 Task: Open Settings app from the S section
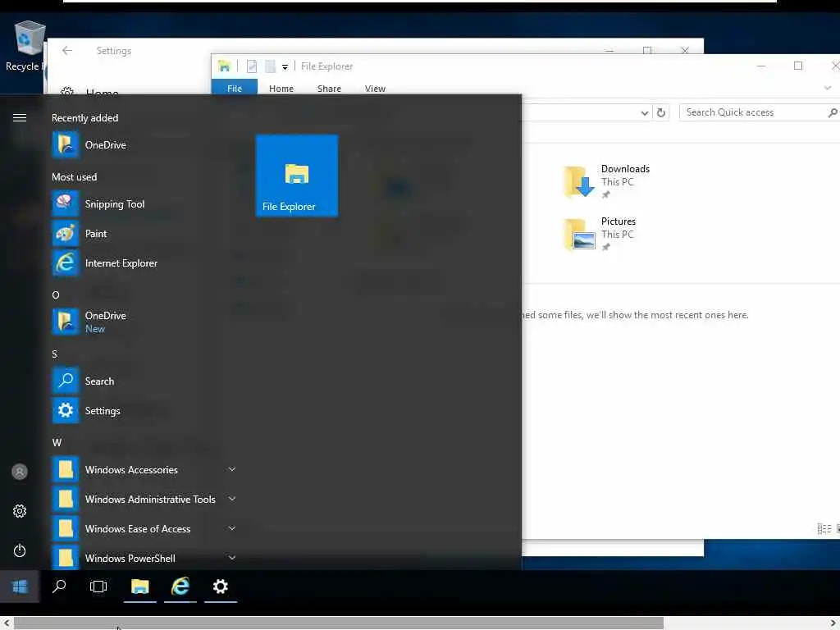(x=144, y=410)
